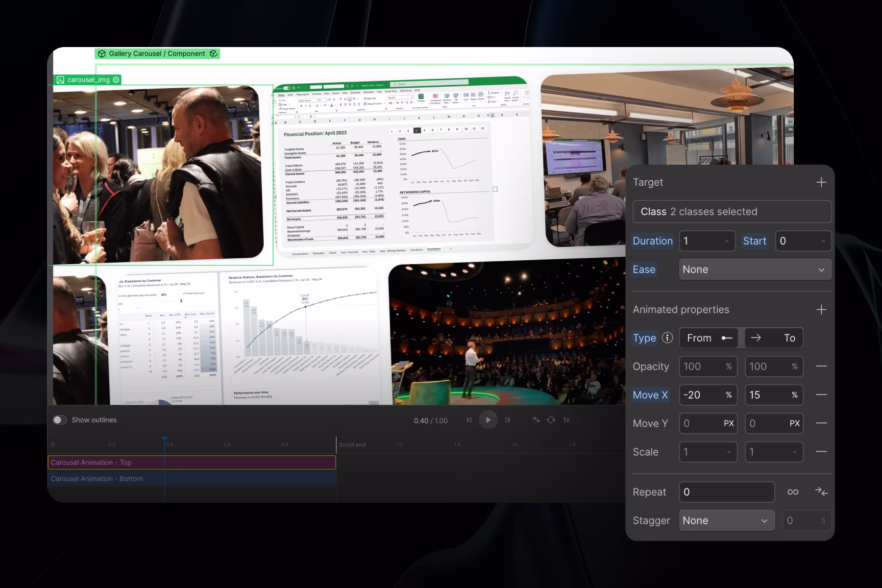
Task: Click the theater stage audience photo
Action: (x=507, y=334)
